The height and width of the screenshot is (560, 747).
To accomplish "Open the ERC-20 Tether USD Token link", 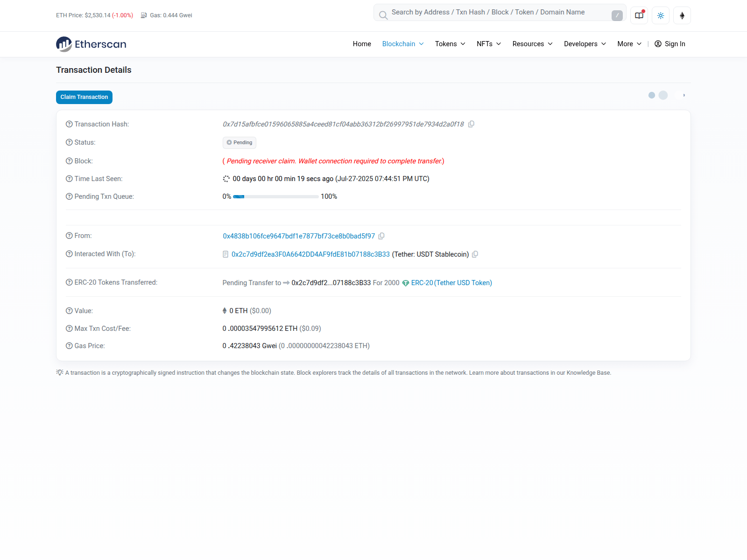I will pos(451,283).
